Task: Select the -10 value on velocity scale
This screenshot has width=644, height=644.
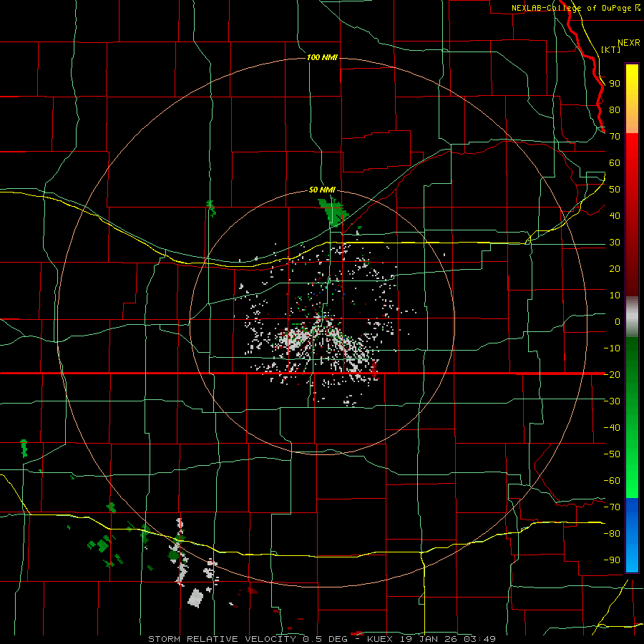Action: (x=612, y=348)
